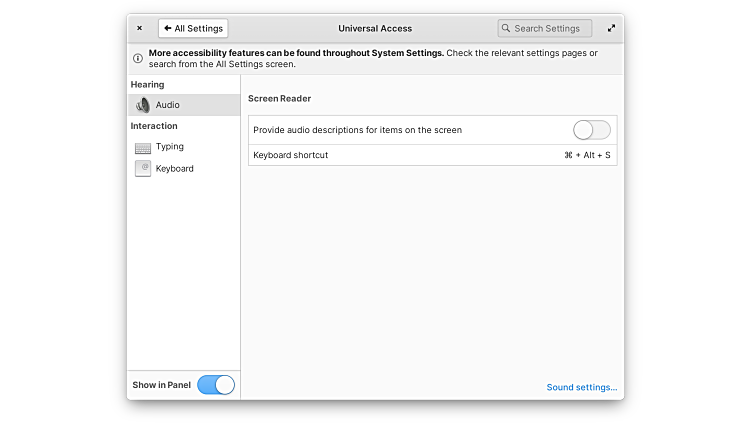
Task: Select the Audio label in the sidebar
Action: tap(168, 105)
